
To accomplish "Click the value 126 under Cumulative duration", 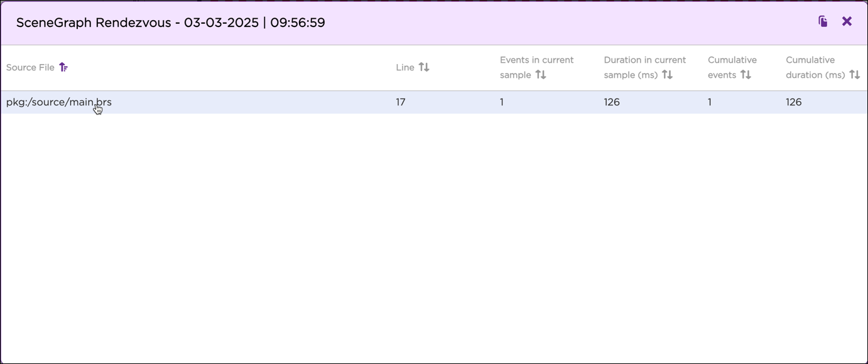I will point(793,102).
